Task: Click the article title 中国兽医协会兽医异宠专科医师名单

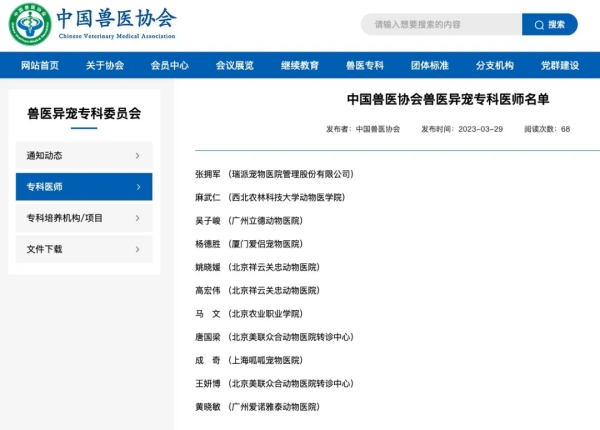Action: coord(448,99)
